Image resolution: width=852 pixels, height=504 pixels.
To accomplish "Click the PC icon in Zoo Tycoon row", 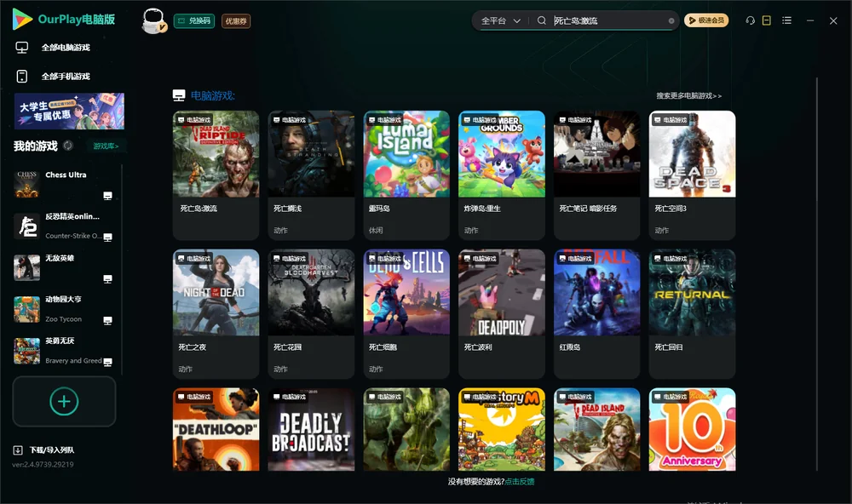I will pos(107,320).
